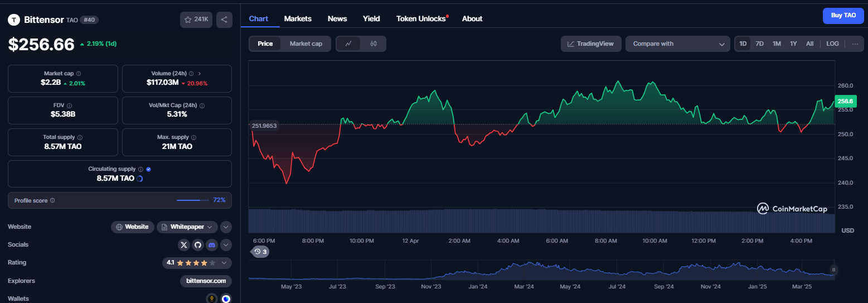Viewport: 868px width, 303px height.
Task: Add Bittensor to watchlist star button
Action: [x=196, y=20]
